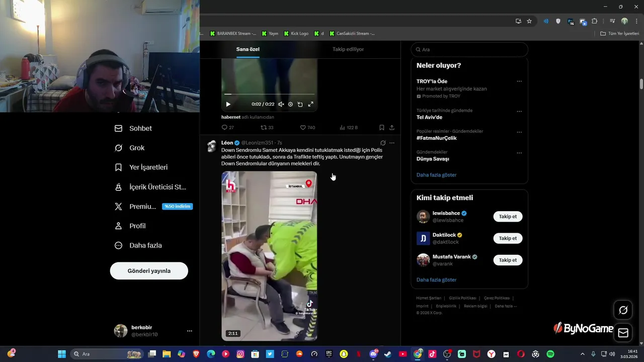The width and height of the screenshot is (644, 362).
Task: Play the habernet video
Action: pos(228,104)
